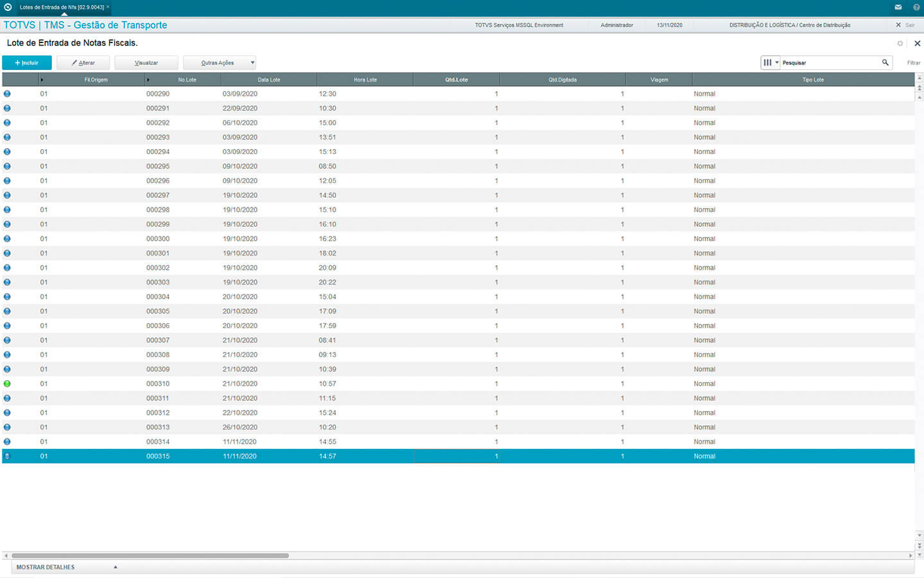Click the Sair exit button

(905, 25)
